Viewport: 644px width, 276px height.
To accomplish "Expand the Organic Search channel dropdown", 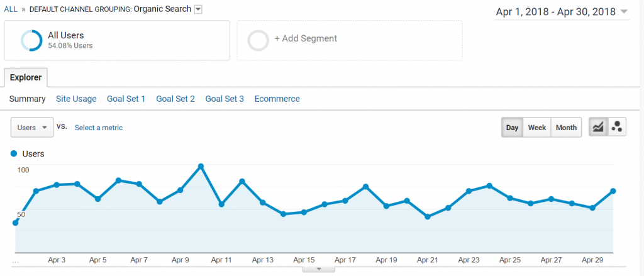I will click(198, 9).
